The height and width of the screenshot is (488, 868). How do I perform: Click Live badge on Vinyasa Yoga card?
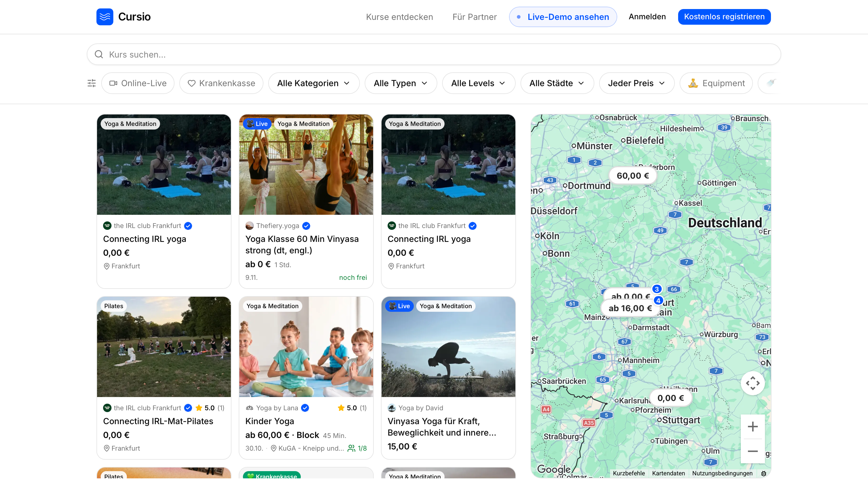pyautogui.click(x=399, y=306)
